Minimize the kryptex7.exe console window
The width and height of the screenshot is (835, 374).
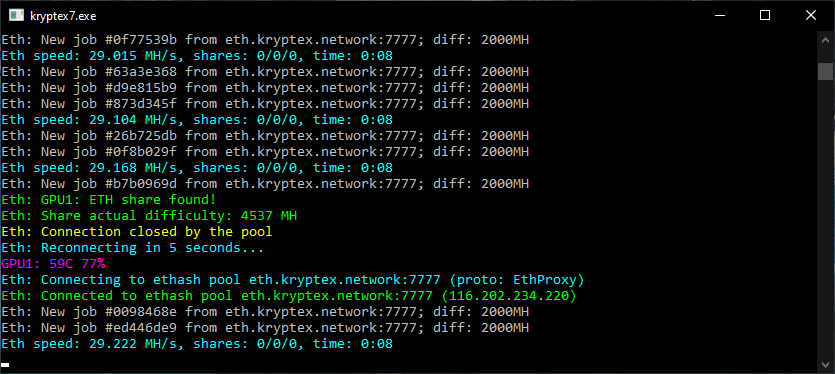click(x=719, y=15)
